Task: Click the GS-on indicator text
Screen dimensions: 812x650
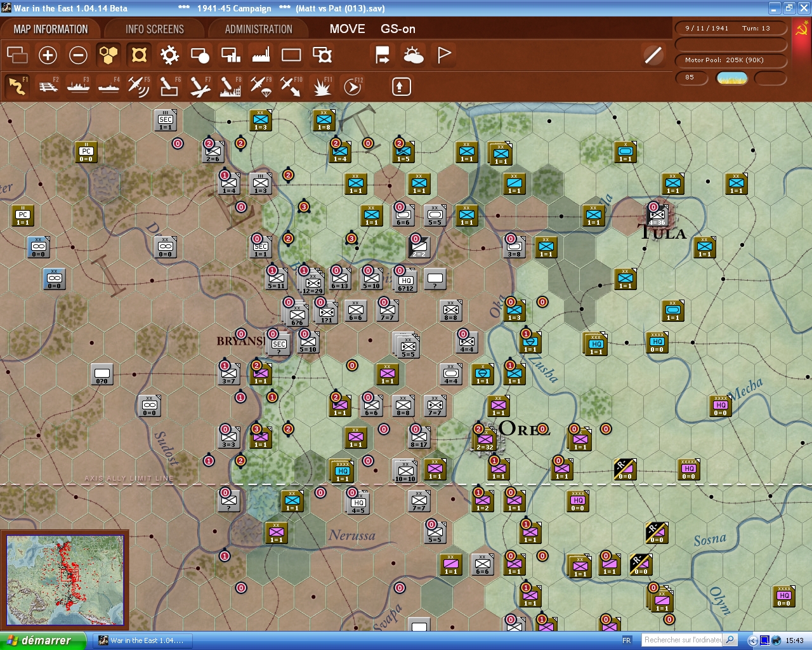Action: [x=398, y=29]
